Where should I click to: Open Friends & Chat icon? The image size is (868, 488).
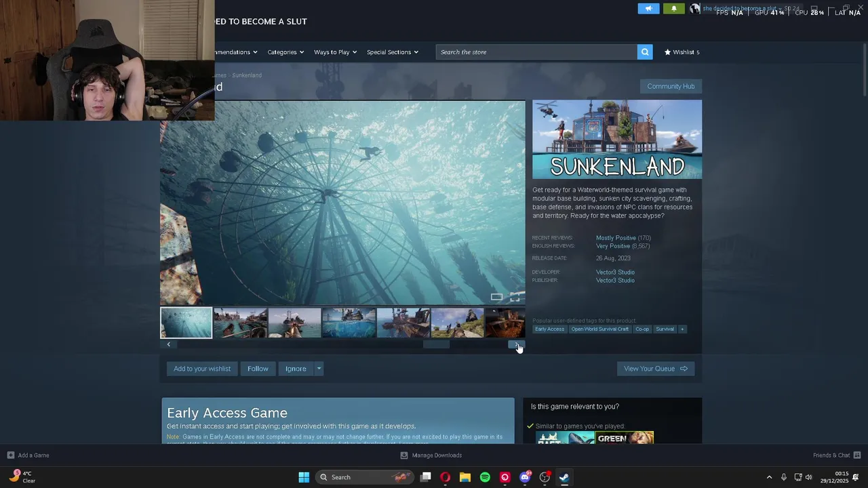pyautogui.click(x=857, y=455)
